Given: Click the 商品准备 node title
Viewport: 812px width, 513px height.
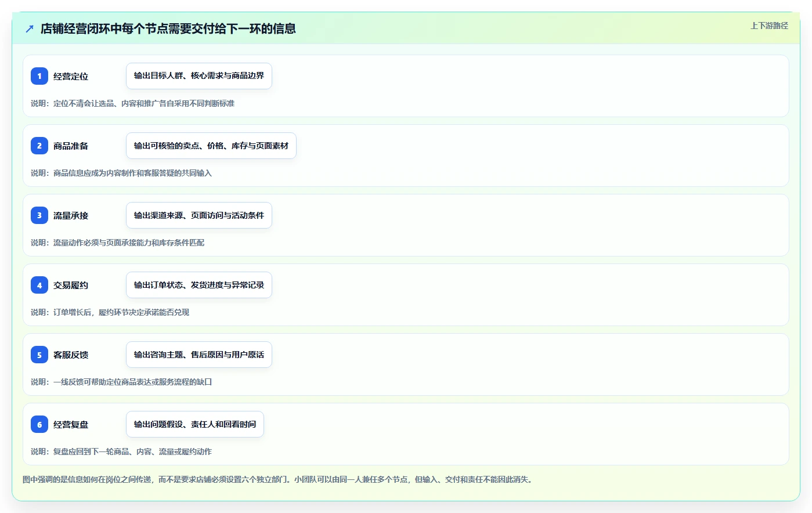Looking at the screenshot, I should point(71,146).
